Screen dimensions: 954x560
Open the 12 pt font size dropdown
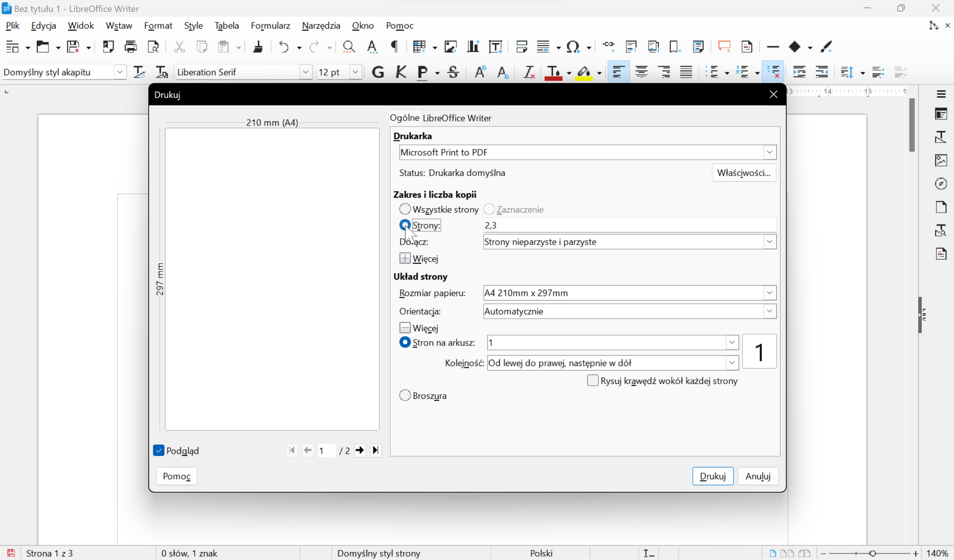(x=355, y=72)
